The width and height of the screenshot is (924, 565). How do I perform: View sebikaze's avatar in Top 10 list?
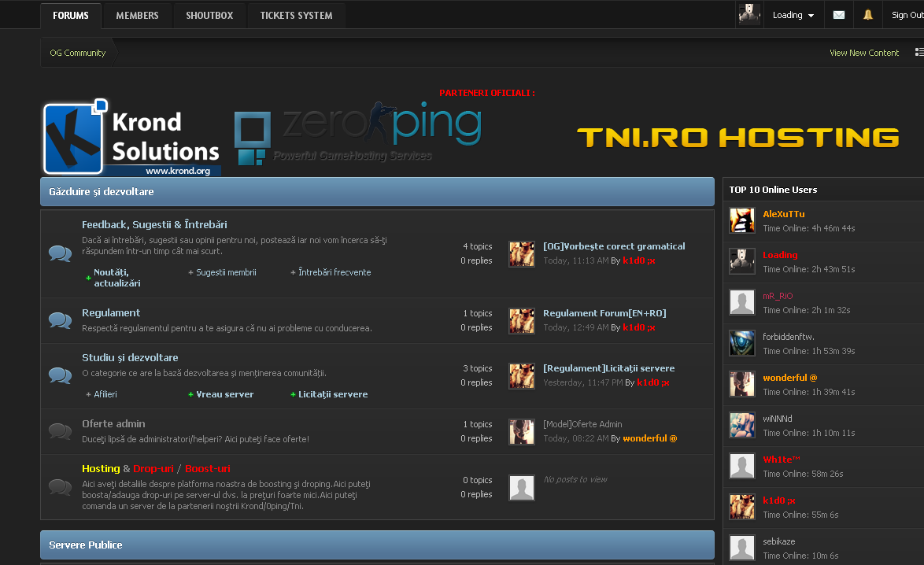742,548
